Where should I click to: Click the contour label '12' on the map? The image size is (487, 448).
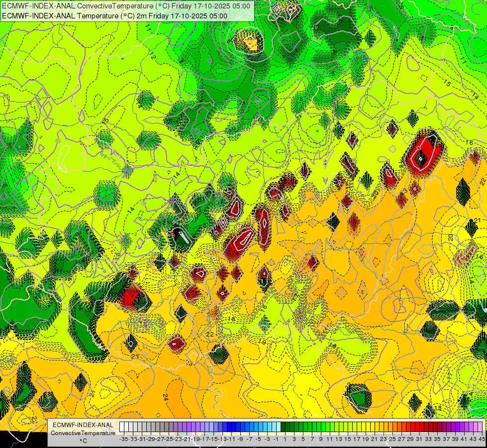point(152,57)
